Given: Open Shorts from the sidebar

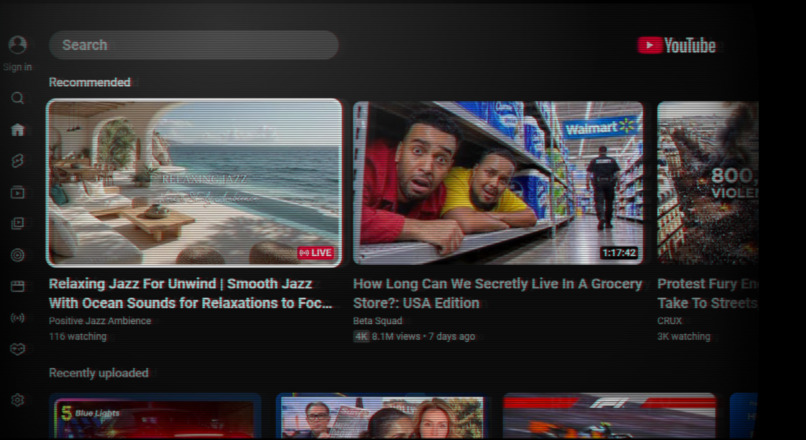Looking at the screenshot, I should pyautogui.click(x=17, y=161).
